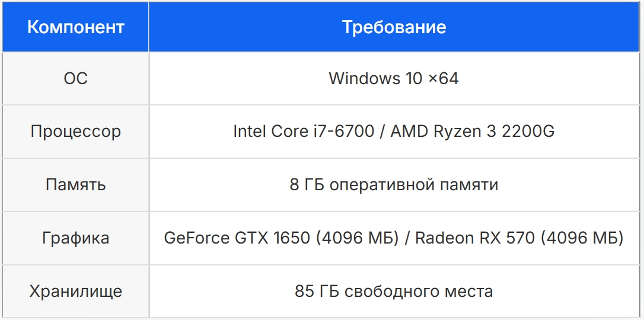
Task: Click the Radeon RX 570 text
Action: (475, 238)
